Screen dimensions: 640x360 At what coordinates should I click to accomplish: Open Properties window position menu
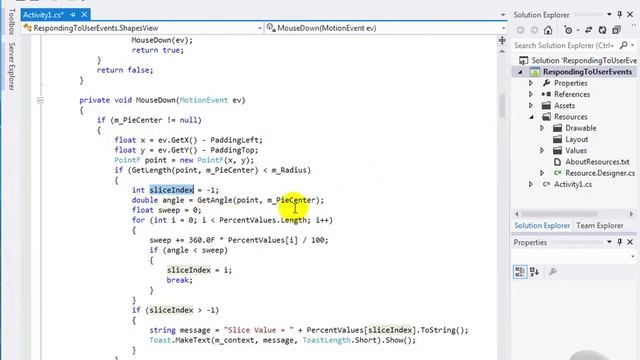tap(609, 242)
